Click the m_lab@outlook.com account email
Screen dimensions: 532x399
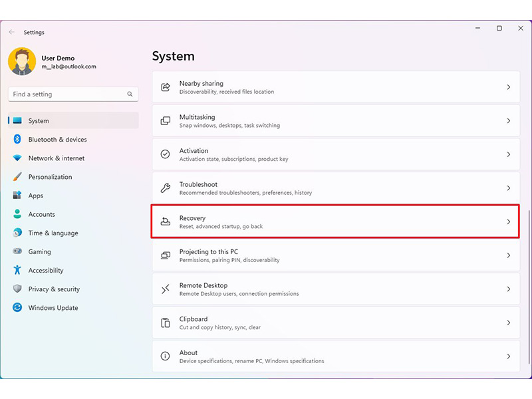[x=69, y=66]
